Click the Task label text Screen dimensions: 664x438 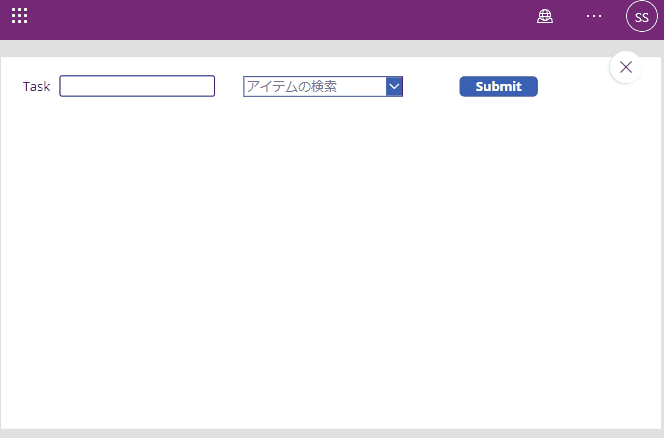(x=36, y=87)
